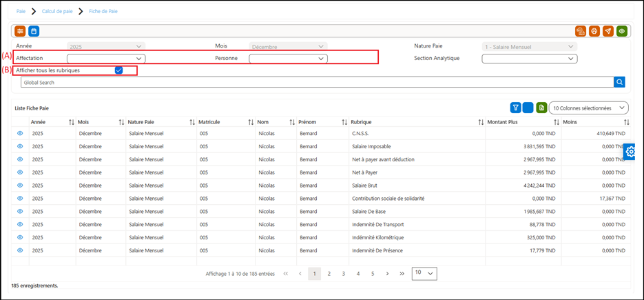Open the Section Analytique dropdown
644x300 pixels.
[x=530, y=59]
